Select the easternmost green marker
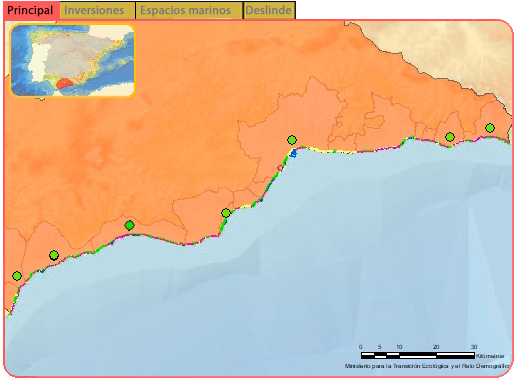This screenshot has height=381, width=515. [490, 128]
